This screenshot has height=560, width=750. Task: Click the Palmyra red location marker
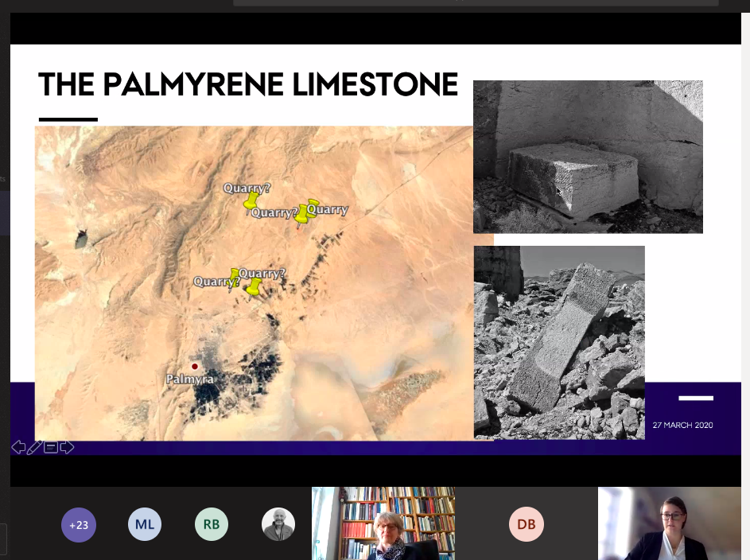[x=195, y=367]
